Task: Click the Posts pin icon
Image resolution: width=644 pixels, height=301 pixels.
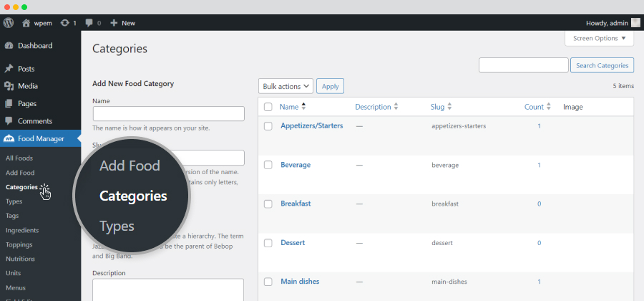Action: [9, 69]
